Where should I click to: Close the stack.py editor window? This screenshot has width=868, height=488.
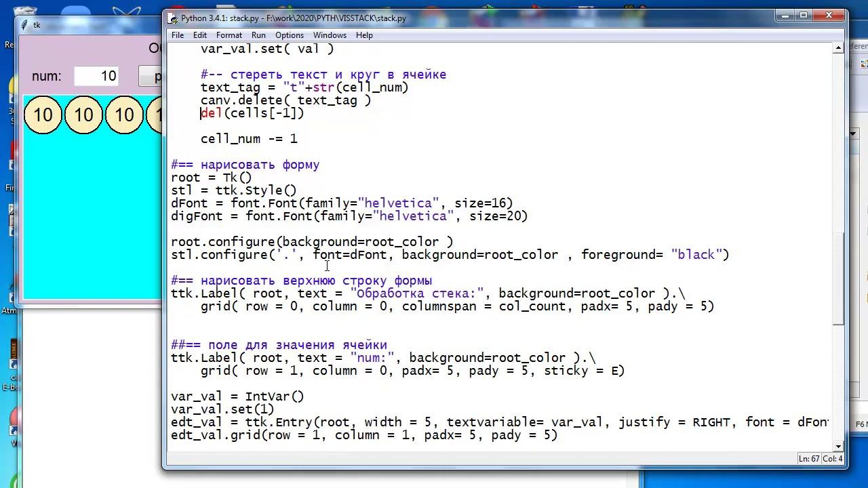[829, 16]
